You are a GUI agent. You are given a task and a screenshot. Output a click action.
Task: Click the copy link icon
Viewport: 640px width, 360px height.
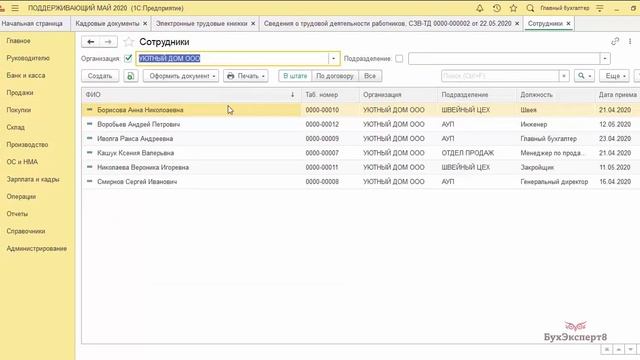(x=615, y=41)
